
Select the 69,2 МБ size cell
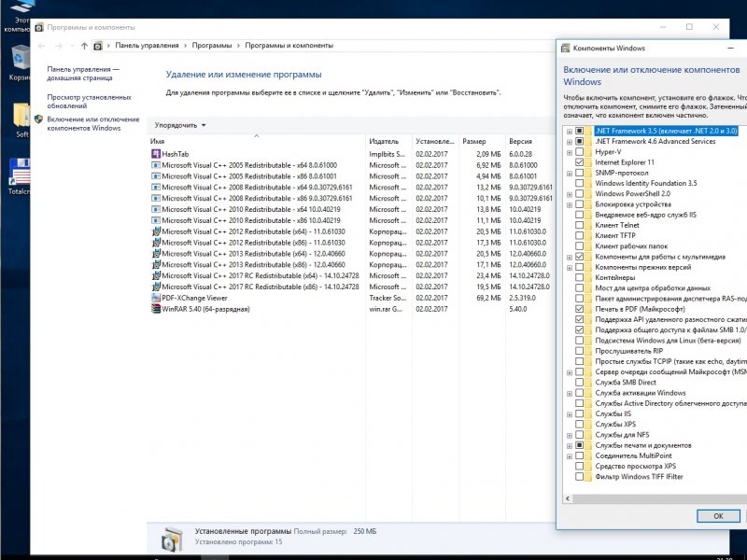tap(488, 298)
